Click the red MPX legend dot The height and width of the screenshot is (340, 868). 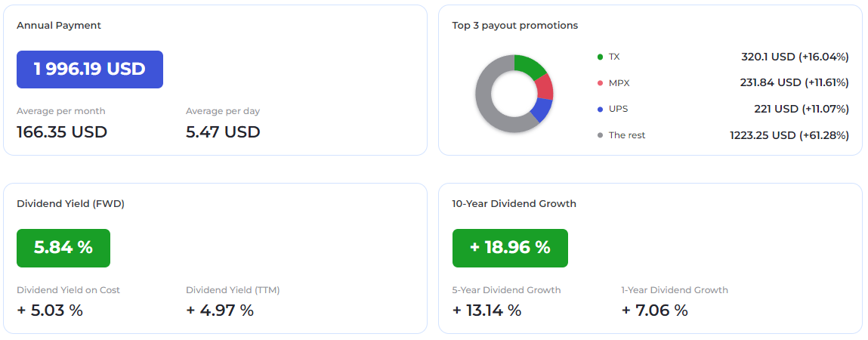point(600,83)
